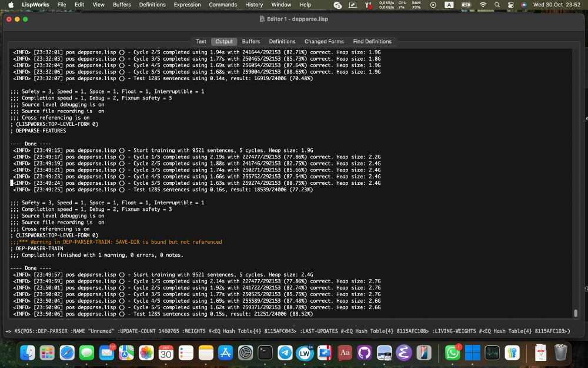588x368 pixels.
Task: Open Emacs from the Dock
Action: [x=405, y=353]
